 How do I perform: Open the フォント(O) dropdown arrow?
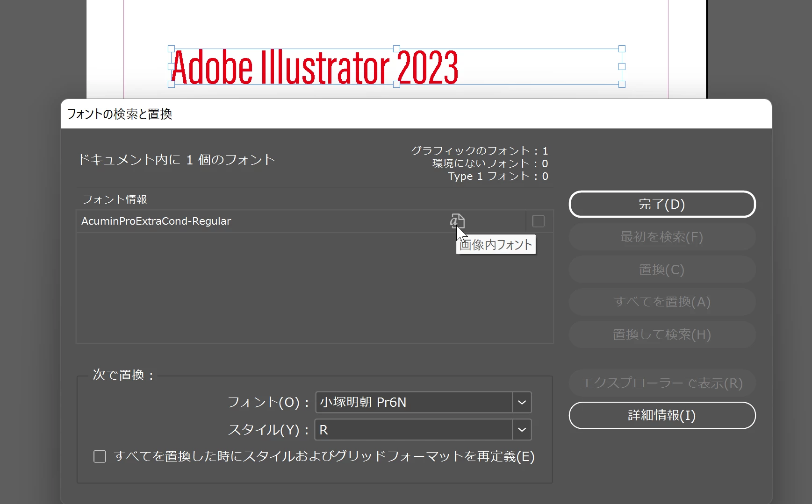point(522,402)
